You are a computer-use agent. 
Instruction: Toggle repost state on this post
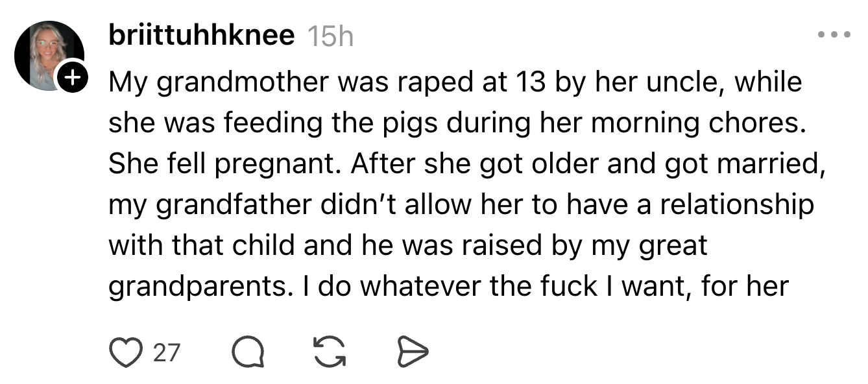coord(330,352)
